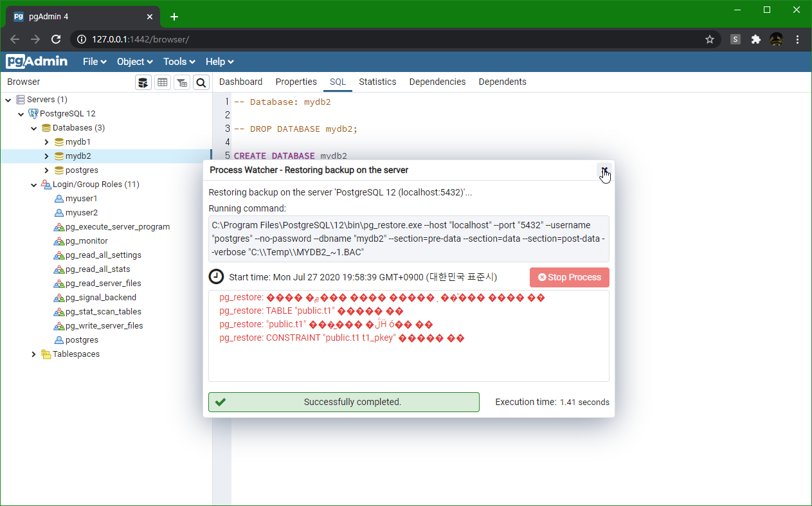Click the TABLE "public.t1" log line

pos(311,311)
